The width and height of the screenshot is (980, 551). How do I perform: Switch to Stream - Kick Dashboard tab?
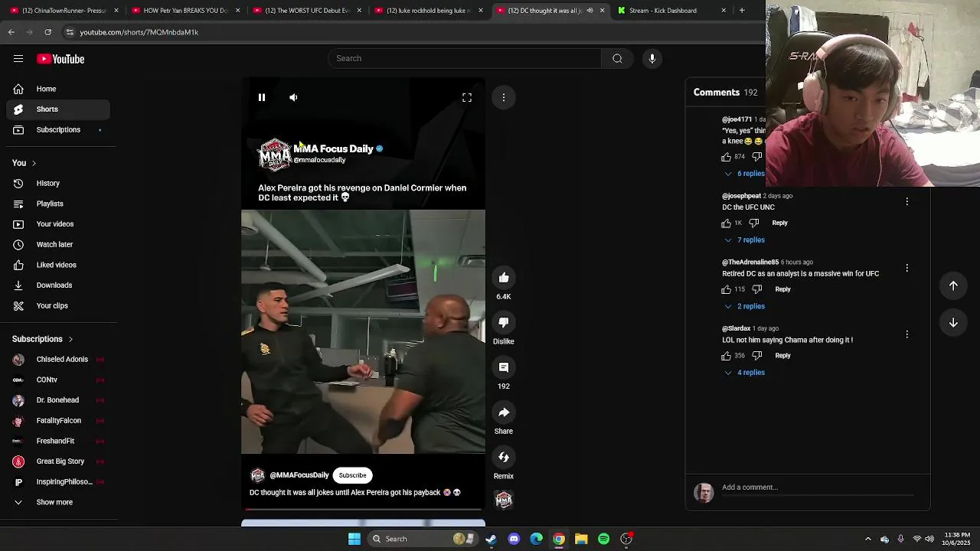click(671, 11)
